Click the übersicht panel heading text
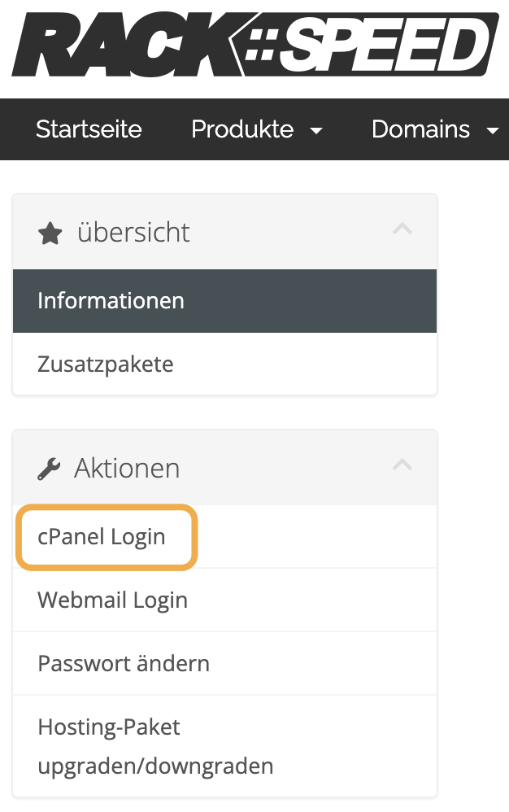Screen dimensions: 509x812 133,234
